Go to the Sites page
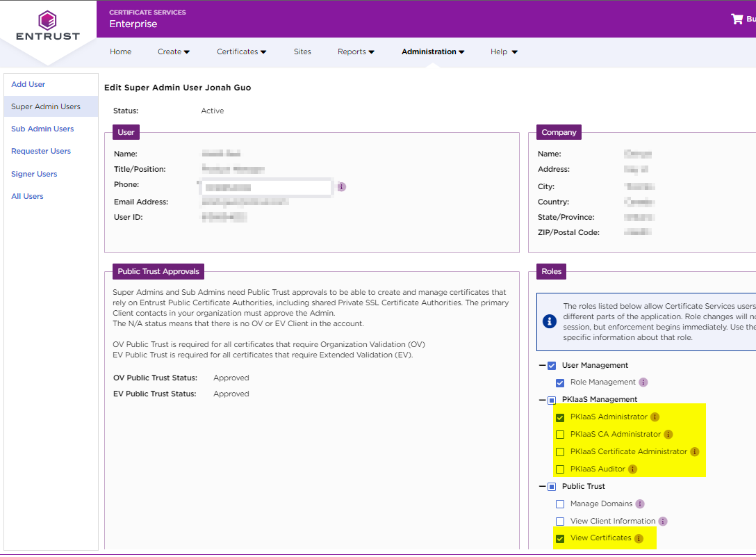This screenshot has height=557, width=756. [x=302, y=51]
